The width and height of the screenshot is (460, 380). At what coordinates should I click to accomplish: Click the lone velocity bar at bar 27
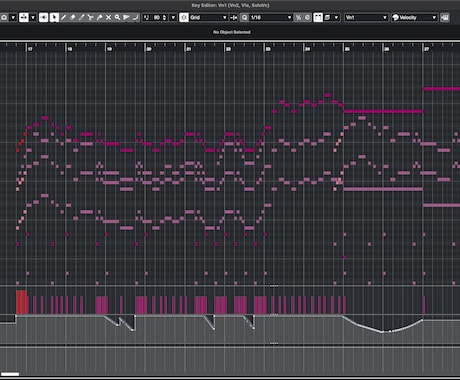[x=424, y=305]
